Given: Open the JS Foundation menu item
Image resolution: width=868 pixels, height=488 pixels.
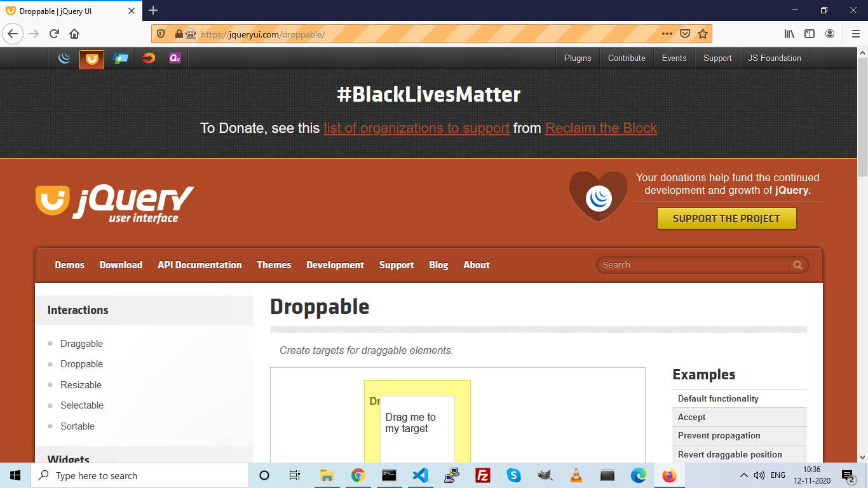Looking at the screenshot, I should click(x=775, y=58).
